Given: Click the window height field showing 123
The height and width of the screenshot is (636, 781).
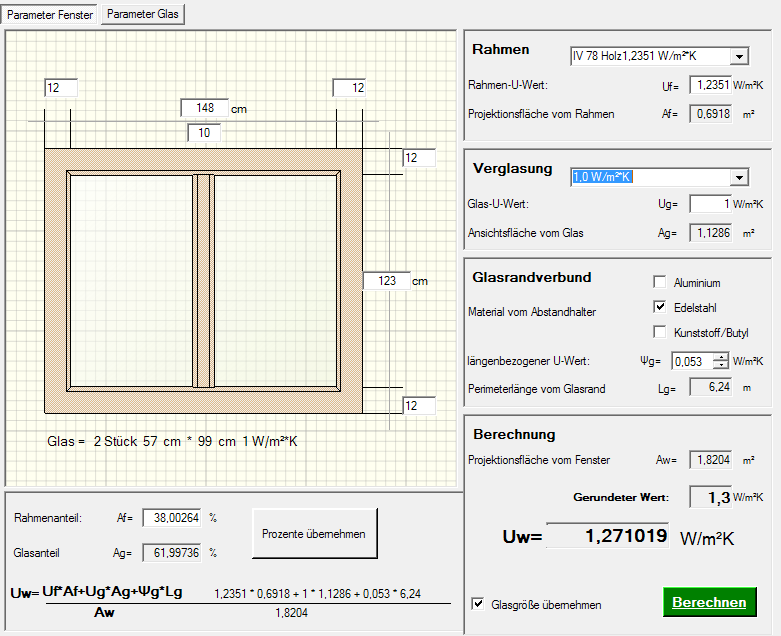Looking at the screenshot, I should pyautogui.click(x=386, y=281).
